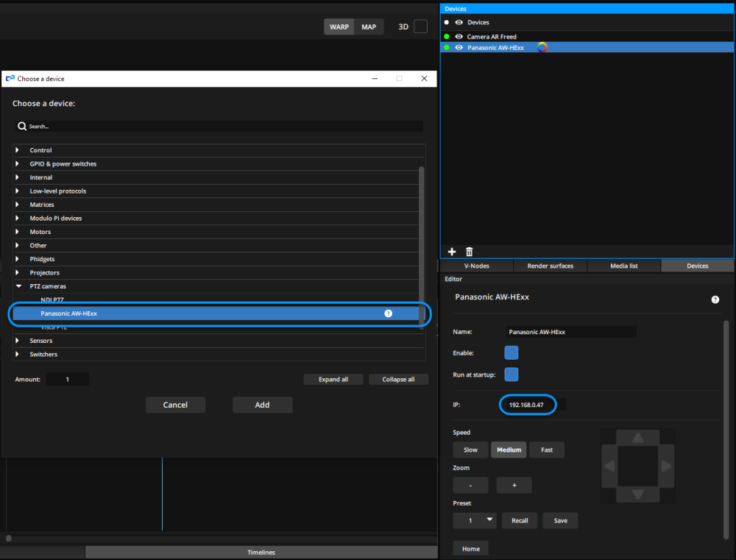Open the V-Nodes tab
736x560 pixels.
click(476, 266)
